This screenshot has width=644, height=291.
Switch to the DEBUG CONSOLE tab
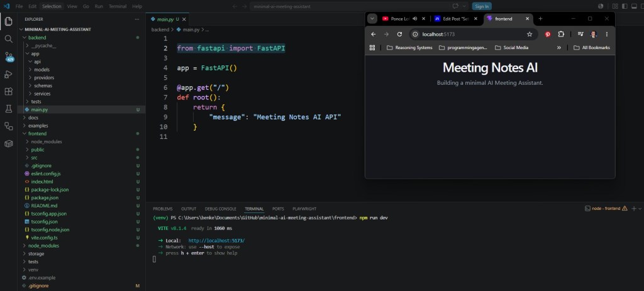click(221, 209)
